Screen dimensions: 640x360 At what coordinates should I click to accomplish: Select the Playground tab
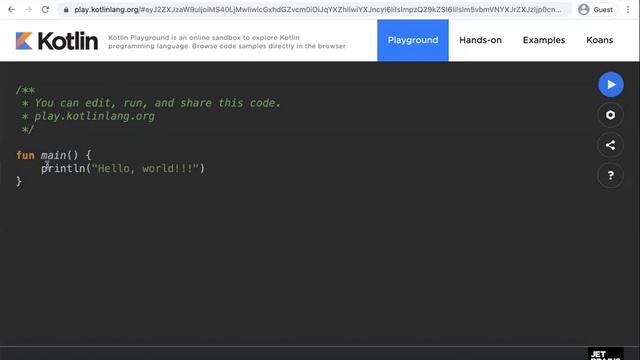pyautogui.click(x=413, y=40)
